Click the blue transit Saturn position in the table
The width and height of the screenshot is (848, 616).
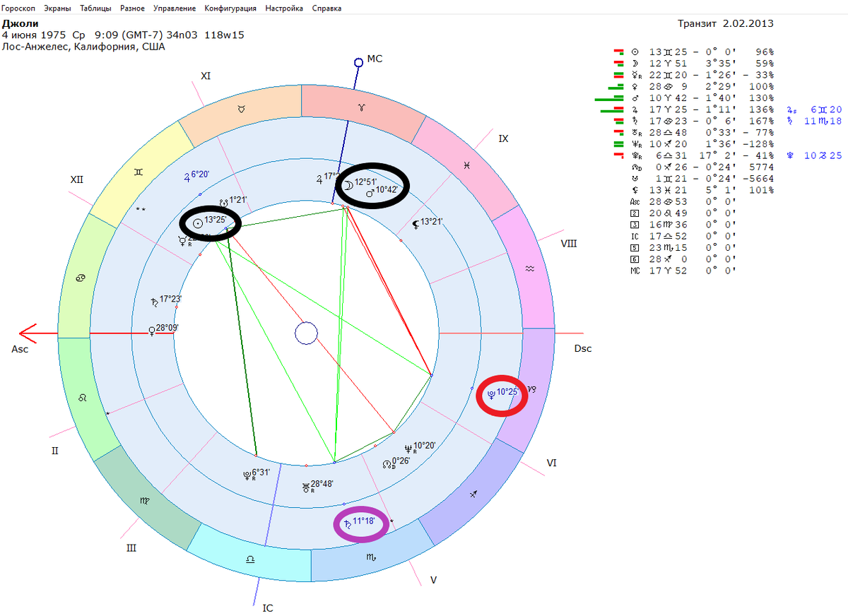click(813, 121)
